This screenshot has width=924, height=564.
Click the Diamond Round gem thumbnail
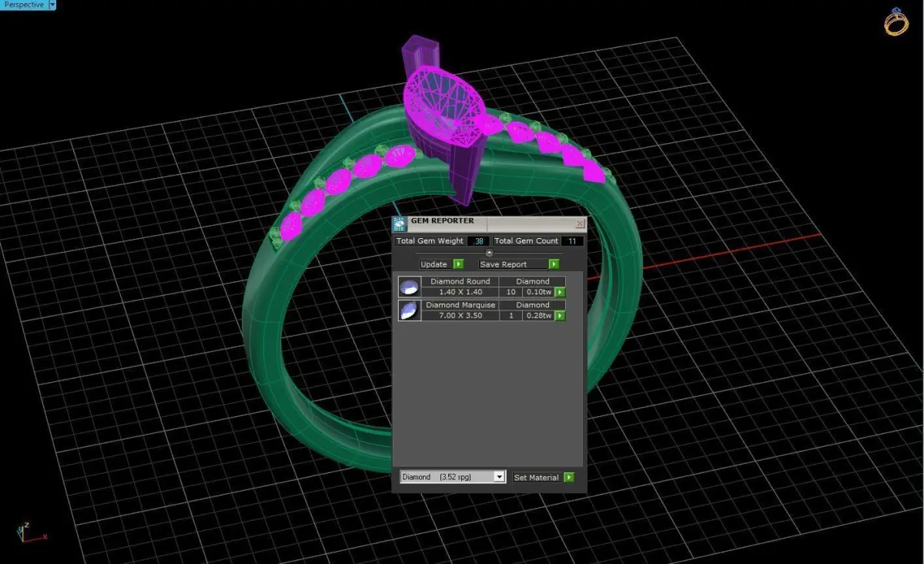click(x=409, y=287)
